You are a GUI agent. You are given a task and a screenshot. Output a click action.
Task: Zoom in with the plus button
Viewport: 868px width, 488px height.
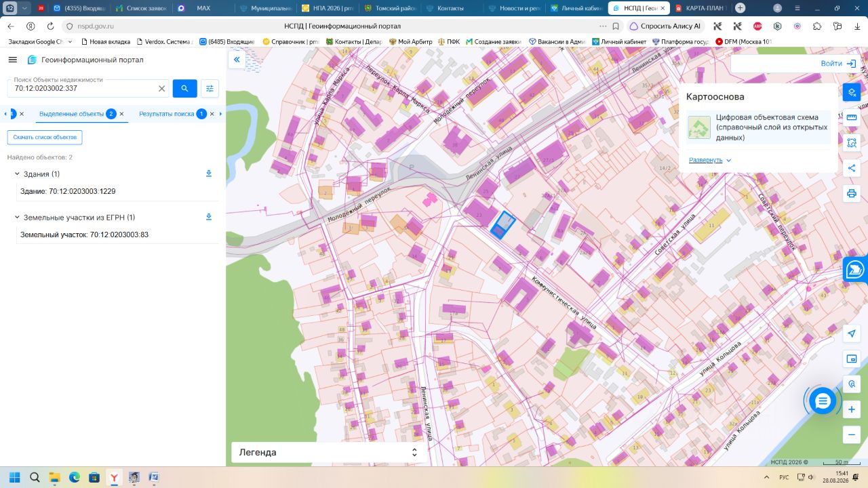click(852, 409)
